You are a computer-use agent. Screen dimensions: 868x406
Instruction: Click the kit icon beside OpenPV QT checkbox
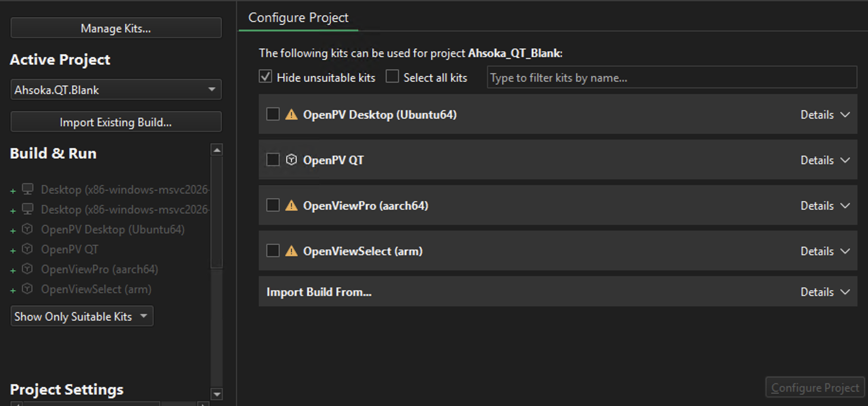(x=291, y=160)
